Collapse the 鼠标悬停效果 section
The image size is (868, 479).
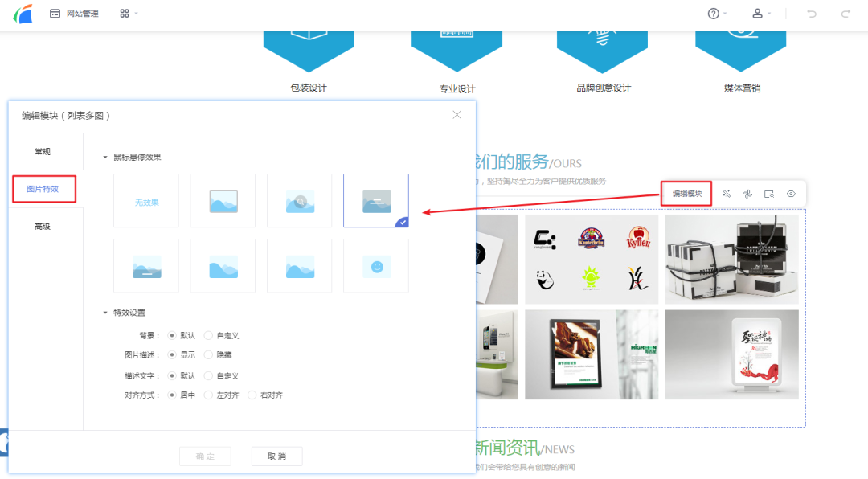(105, 158)
